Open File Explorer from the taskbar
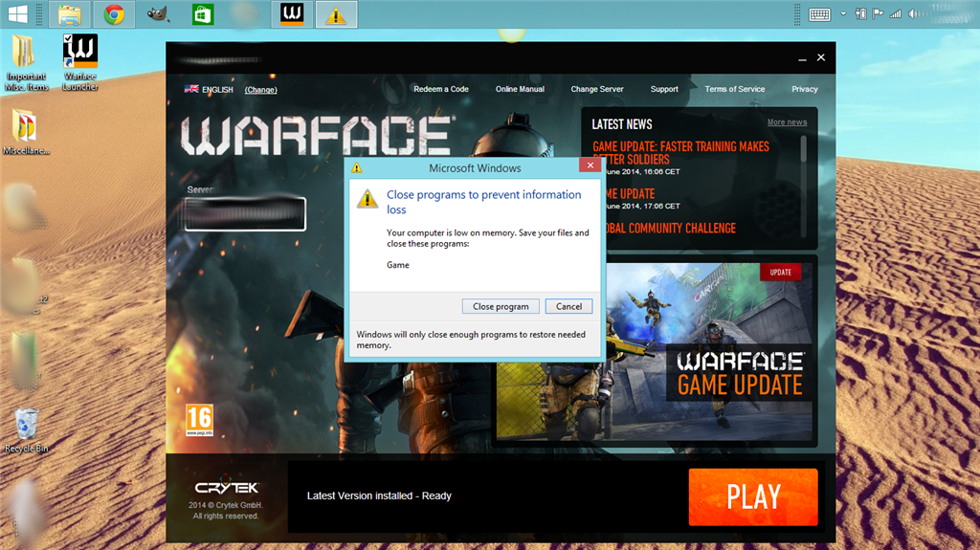 (x=70, y=14)
